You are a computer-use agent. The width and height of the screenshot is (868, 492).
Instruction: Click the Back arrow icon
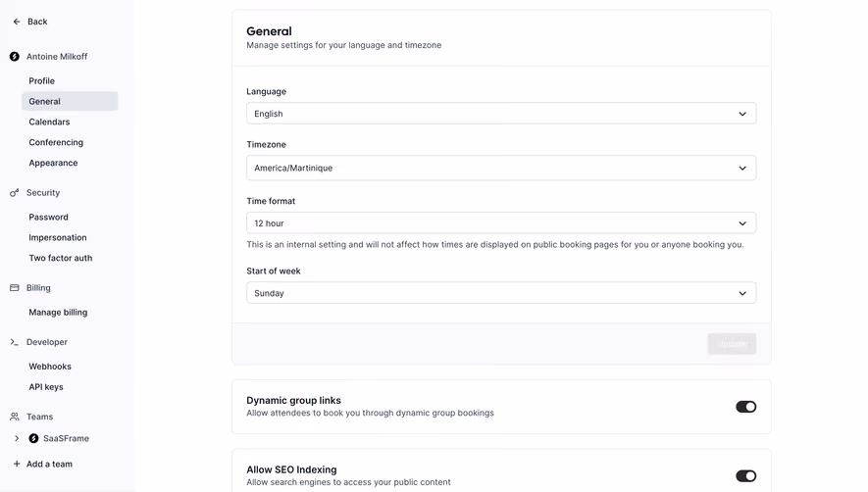[x=17, y=22]
